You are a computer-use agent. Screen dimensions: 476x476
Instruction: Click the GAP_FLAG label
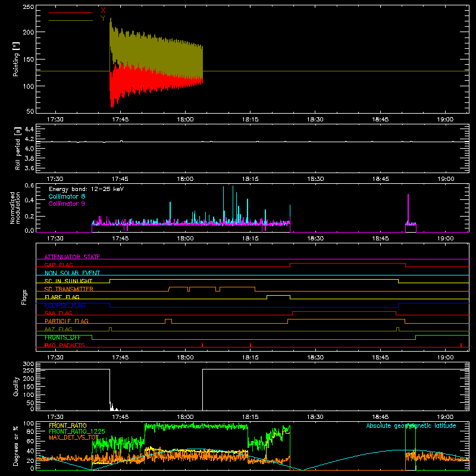pyautogui.click(x=58, y=265)
